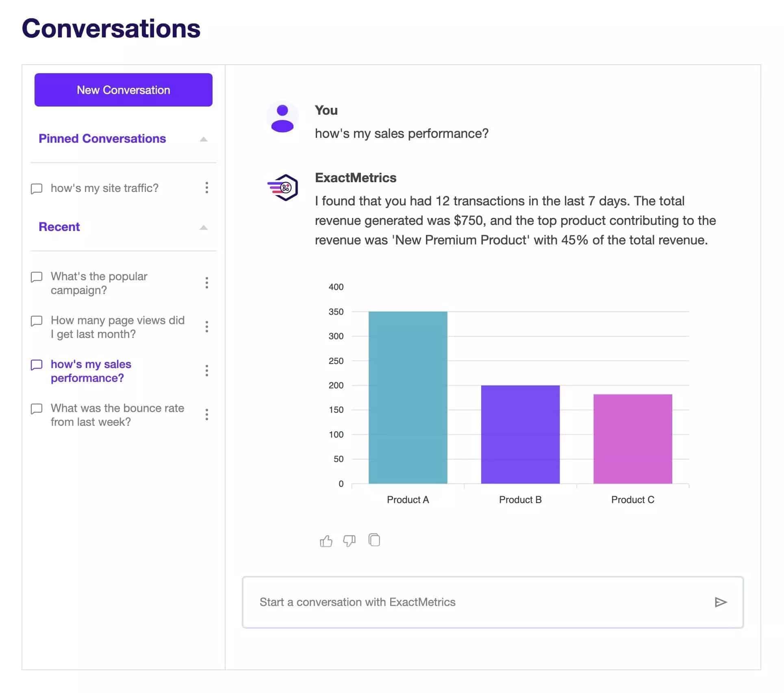Click the Conversations page title

coord(111,28)
